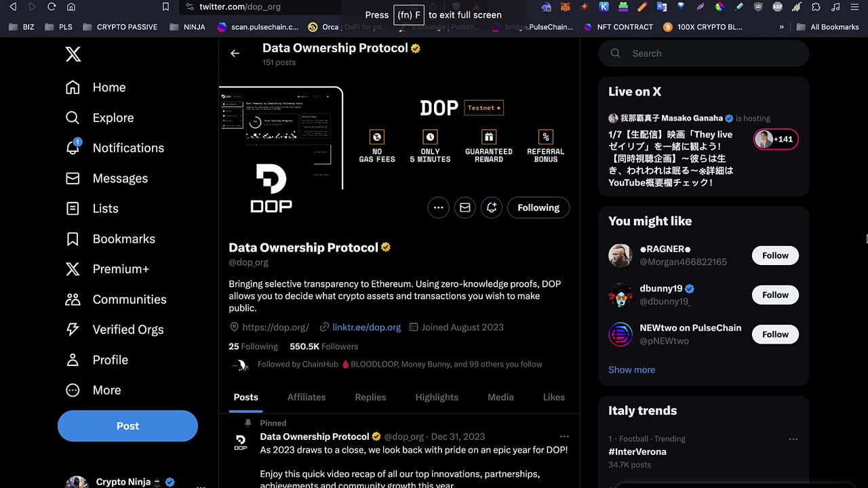Click the browser back arrow

(12, 7)
